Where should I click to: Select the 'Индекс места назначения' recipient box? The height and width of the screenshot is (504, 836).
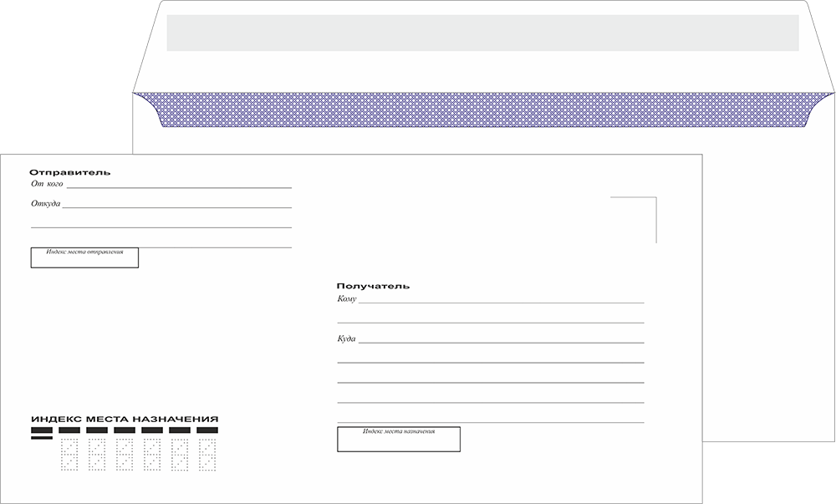coord(399,439)
